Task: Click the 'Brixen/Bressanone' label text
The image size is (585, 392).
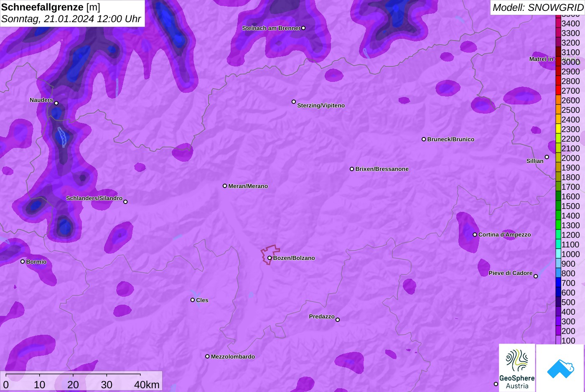Action: (x=382, y=169)
